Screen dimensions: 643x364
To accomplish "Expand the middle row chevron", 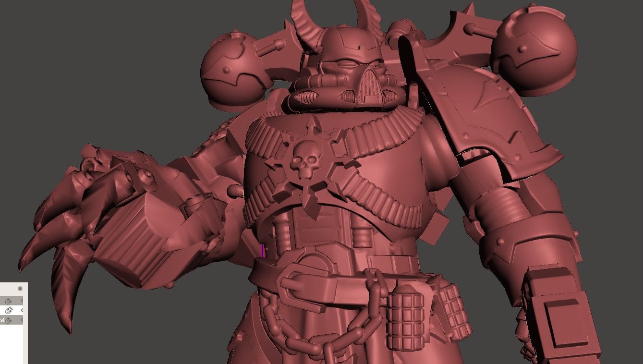I will point(22,310).
